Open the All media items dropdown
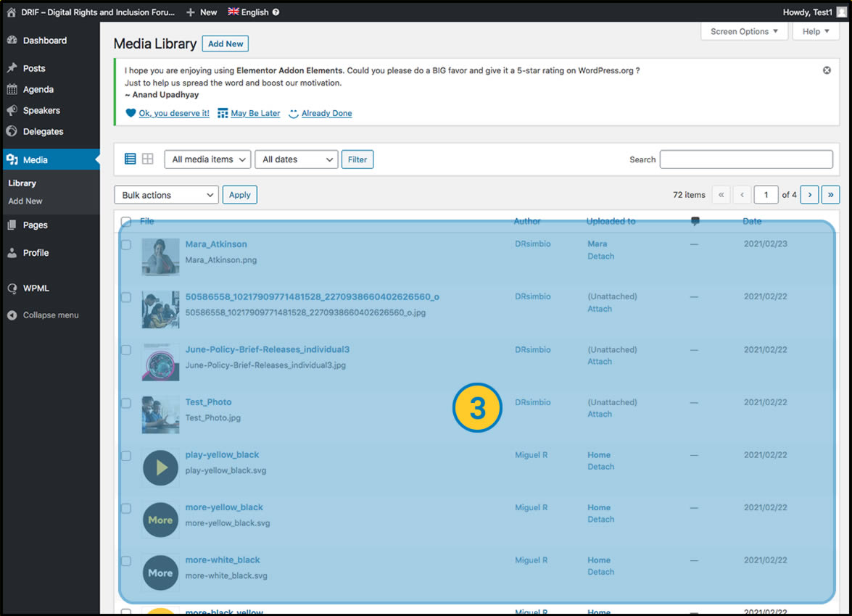 point(207,159)
